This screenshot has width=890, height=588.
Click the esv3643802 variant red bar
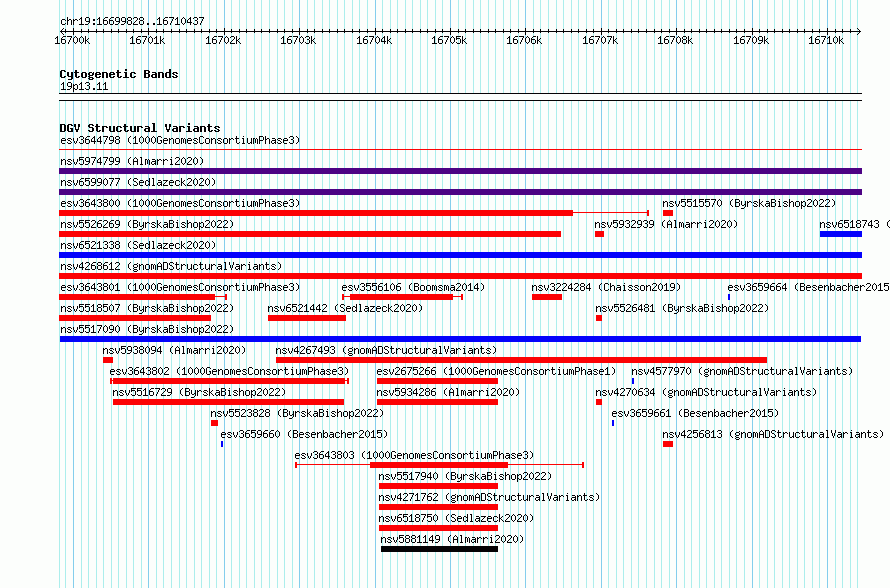point(229,381)
